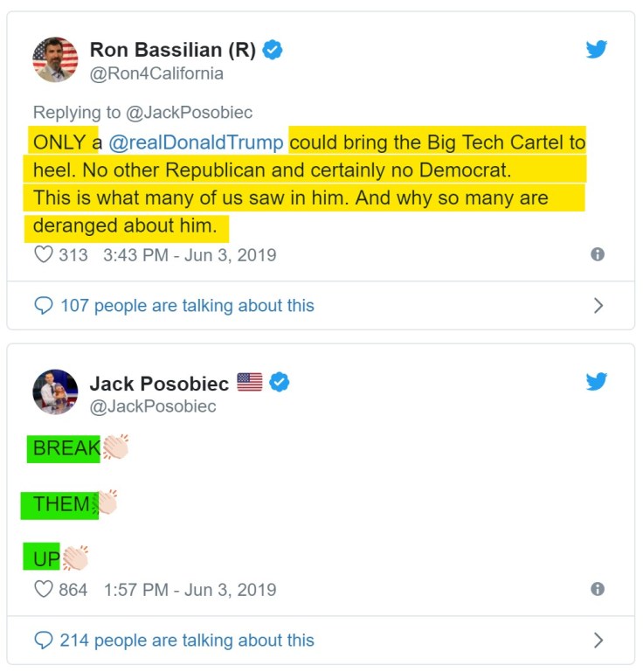Click Ron Bassilian's verified badge
Viewport: 643px width, 672px height.
coord(273,51)
